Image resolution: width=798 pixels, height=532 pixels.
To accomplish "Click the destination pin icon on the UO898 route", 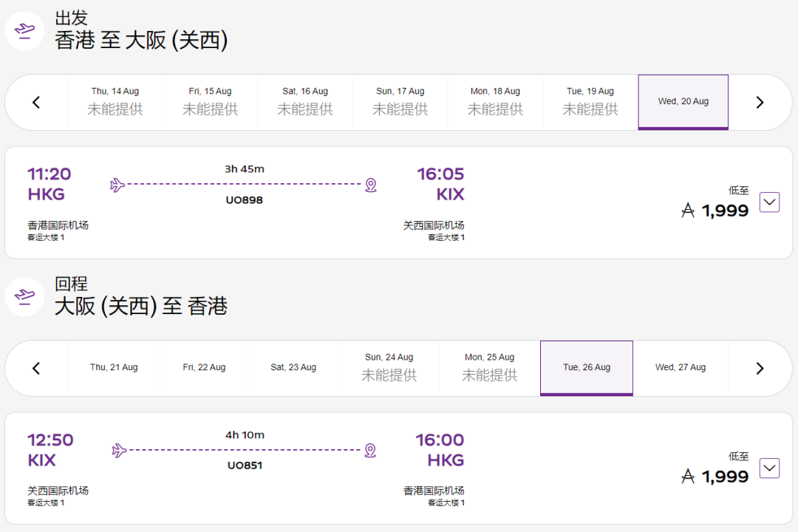I will (371, 185).
